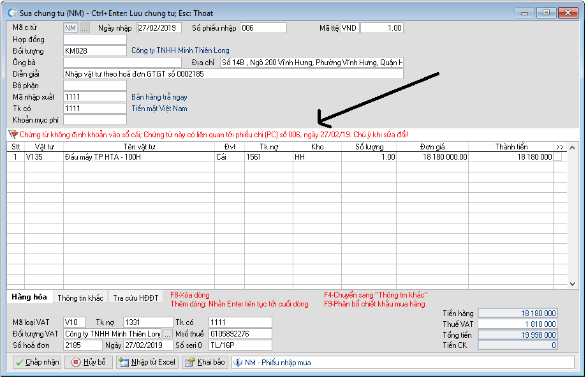Click the Thuế VAT amount field
This screenshot has height=378, width=588.
click(518, 324)
